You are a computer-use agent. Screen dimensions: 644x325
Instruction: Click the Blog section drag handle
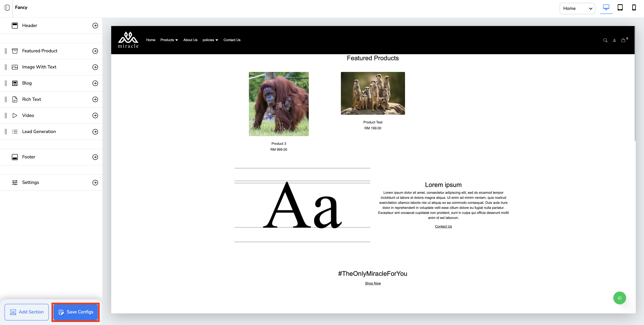click(x=6, y=83)
